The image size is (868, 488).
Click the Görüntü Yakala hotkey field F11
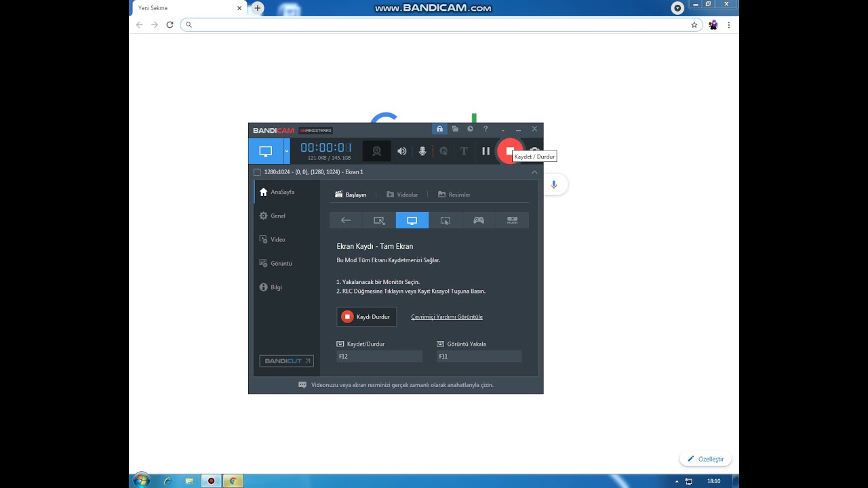479,356
